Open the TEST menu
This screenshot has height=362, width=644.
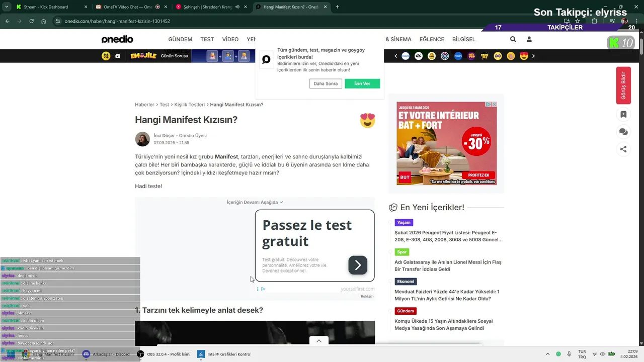click(x=207, y=39)
